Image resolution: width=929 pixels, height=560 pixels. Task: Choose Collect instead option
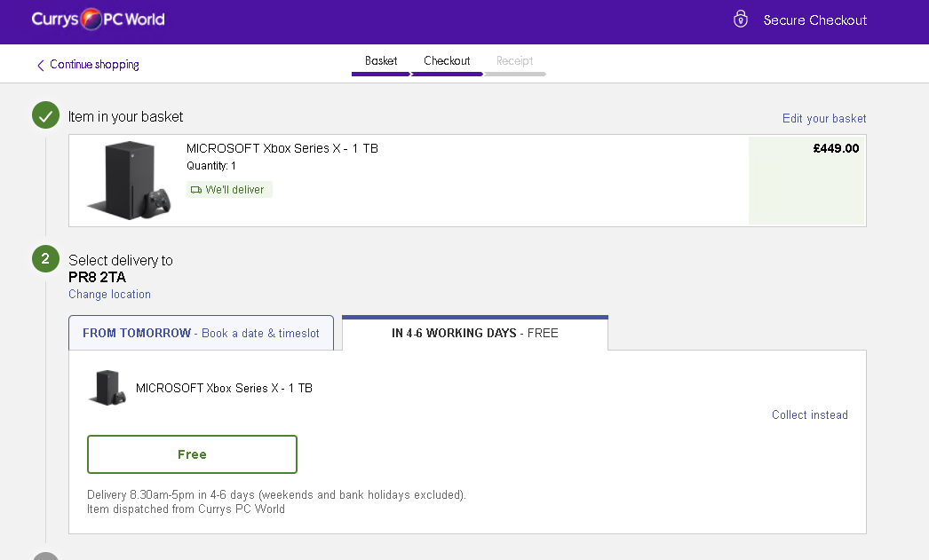(809, 415)
